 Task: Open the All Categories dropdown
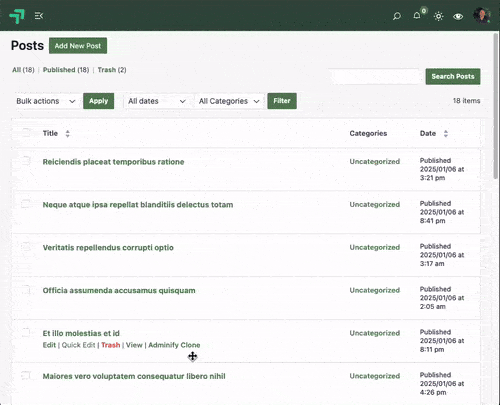click(229, 101)
